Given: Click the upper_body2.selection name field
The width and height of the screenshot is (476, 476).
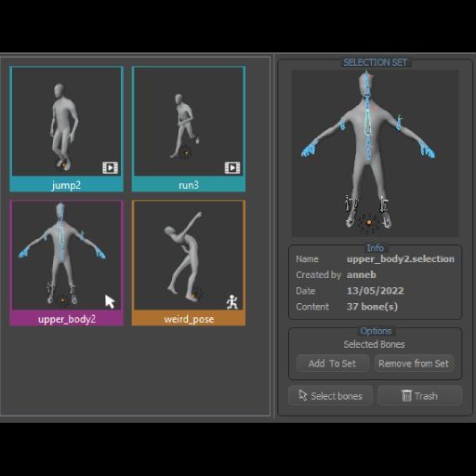Looking at the screenshot, I should (x=401, y=259).
